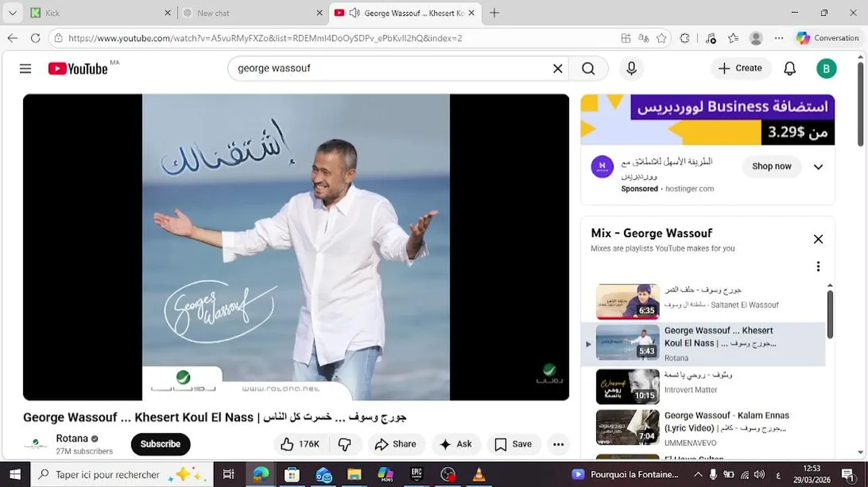
Task: Click the hostinger.com sponsored link
Action: (690, 189)
